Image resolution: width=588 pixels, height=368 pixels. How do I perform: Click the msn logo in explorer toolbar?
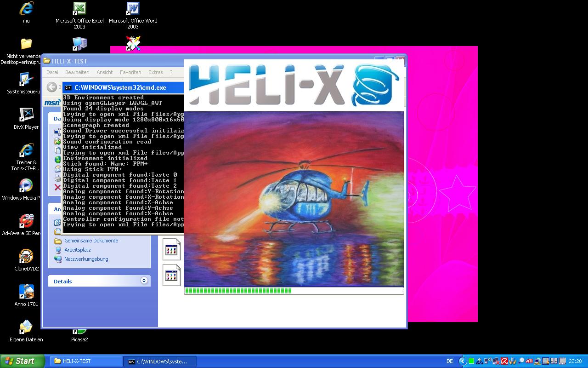pos(52,103)
